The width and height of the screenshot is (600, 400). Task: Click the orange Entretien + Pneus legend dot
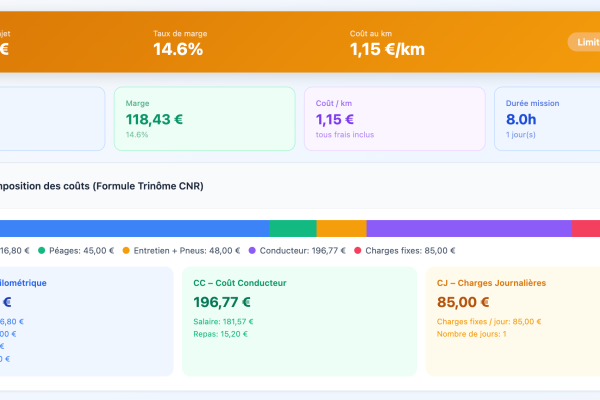pyautogui.click(x=126, y=251)
